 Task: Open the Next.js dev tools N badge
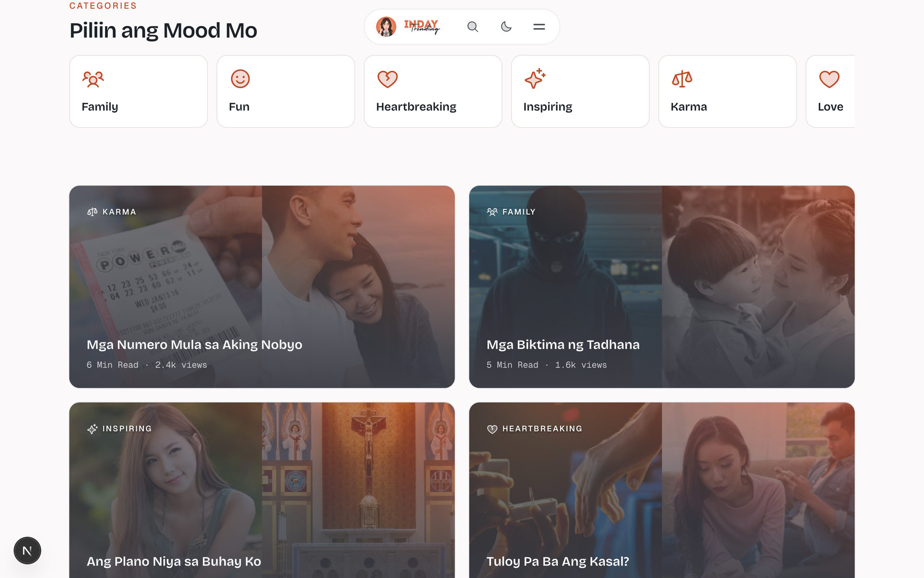(27, 551)
